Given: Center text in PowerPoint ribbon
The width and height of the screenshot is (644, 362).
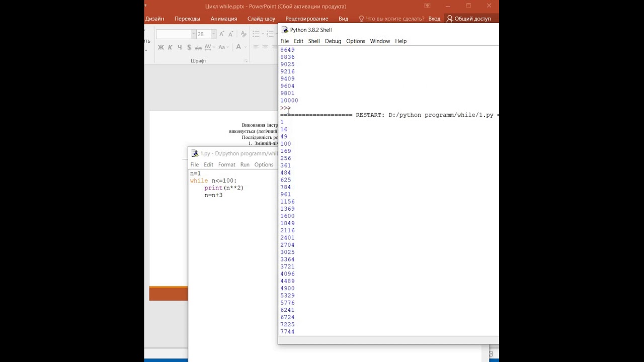Looking at the screenshot, I should click(x=265, y=47).
